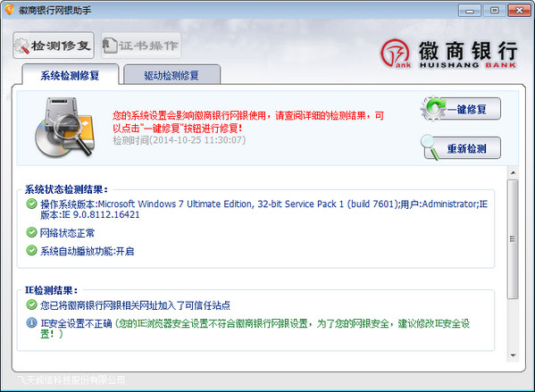
Task: Switch to the 驱动检测修复 tab
Action: (x=171, y=75)
